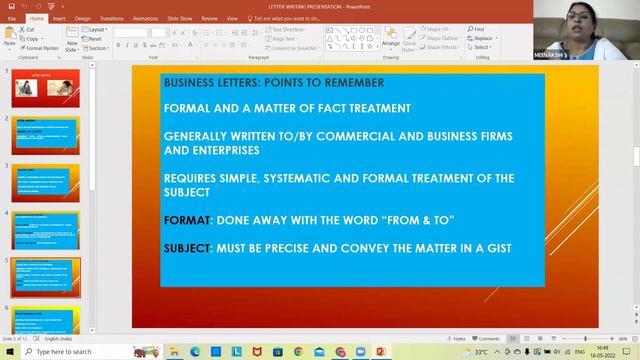Open Shape Fill options

pos(435,29)
